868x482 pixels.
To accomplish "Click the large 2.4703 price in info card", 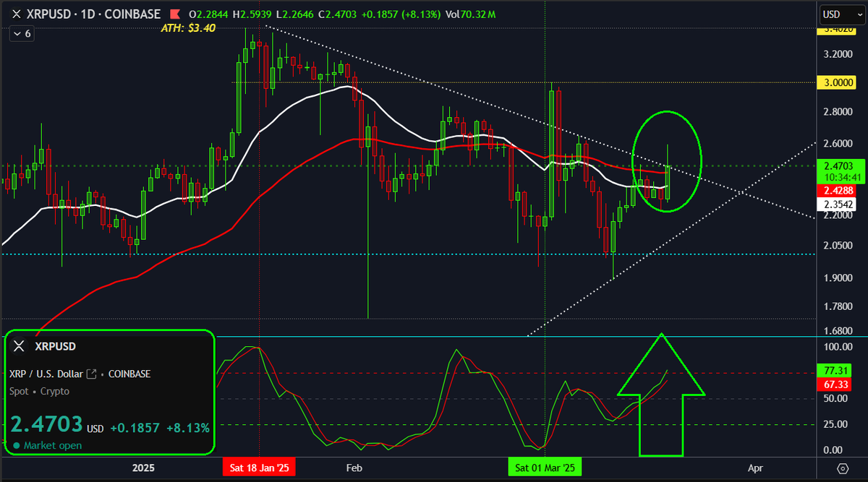I will [46, 423].
